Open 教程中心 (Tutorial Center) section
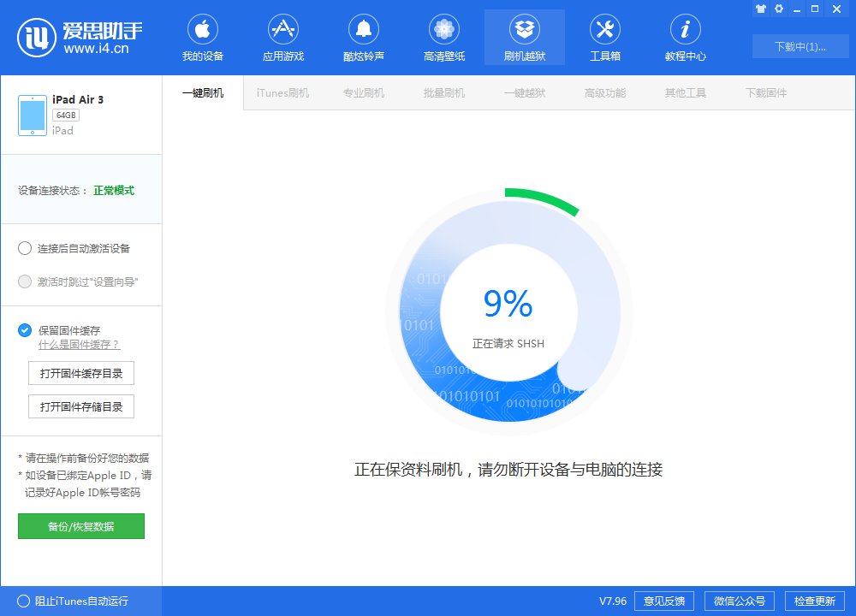This screenshot has height=616, width=856. click(x=685, y=36)
